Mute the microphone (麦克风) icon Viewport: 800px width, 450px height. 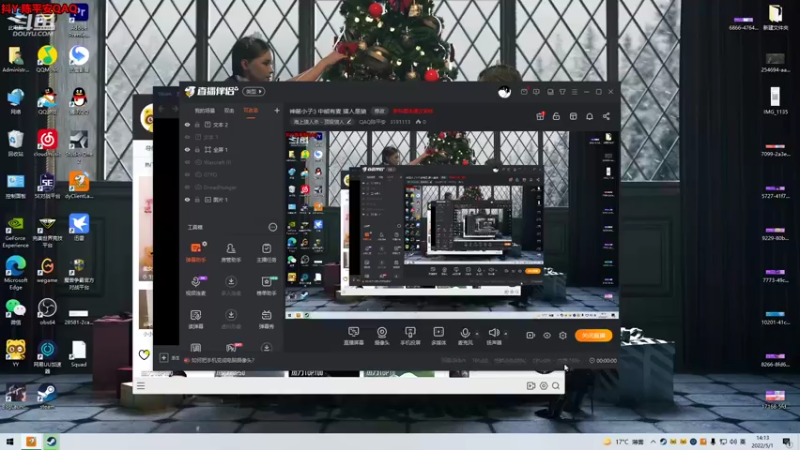pyautogui.click(x=465, y=333)
